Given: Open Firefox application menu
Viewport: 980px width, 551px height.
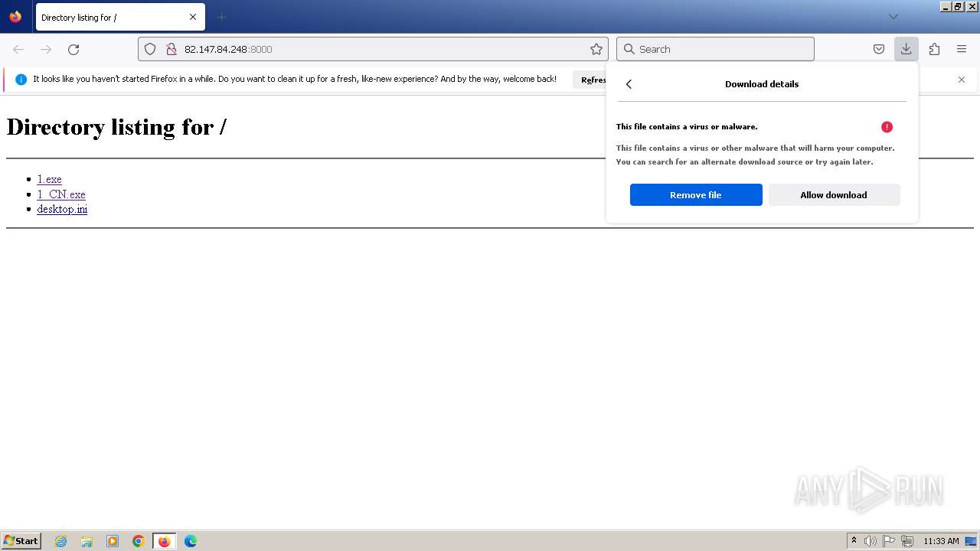Looking at the screenshot, I should pos(962,49).
